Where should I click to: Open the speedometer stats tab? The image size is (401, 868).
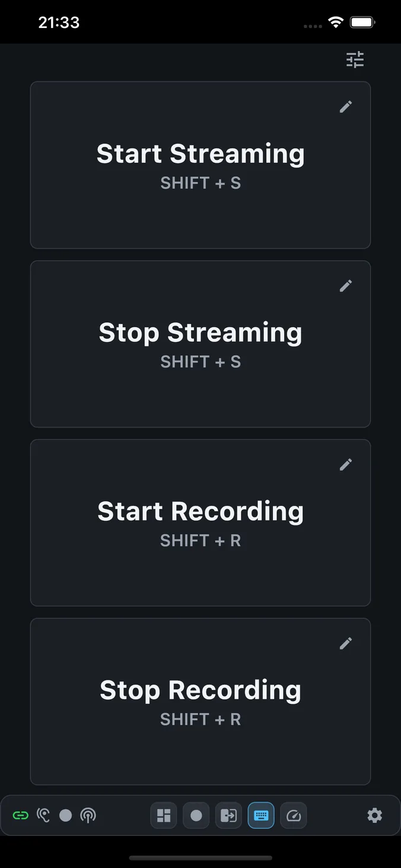pyautogui.click(x=294, y=816)
